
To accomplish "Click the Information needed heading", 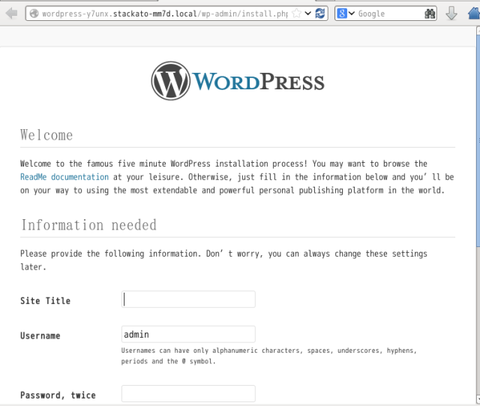I will [x=89, y=225].
